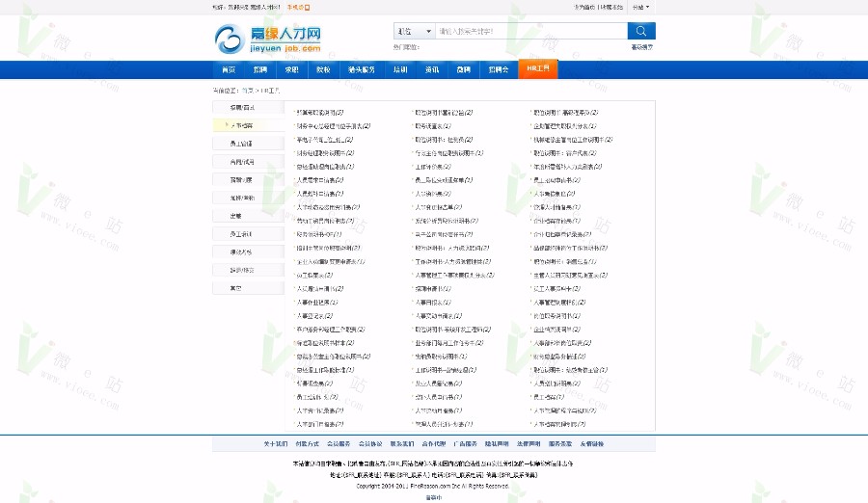Viewport: 868px width, 503px height.
Task: Open the 猎头服务 navigation tab
Action: point(362,69)
